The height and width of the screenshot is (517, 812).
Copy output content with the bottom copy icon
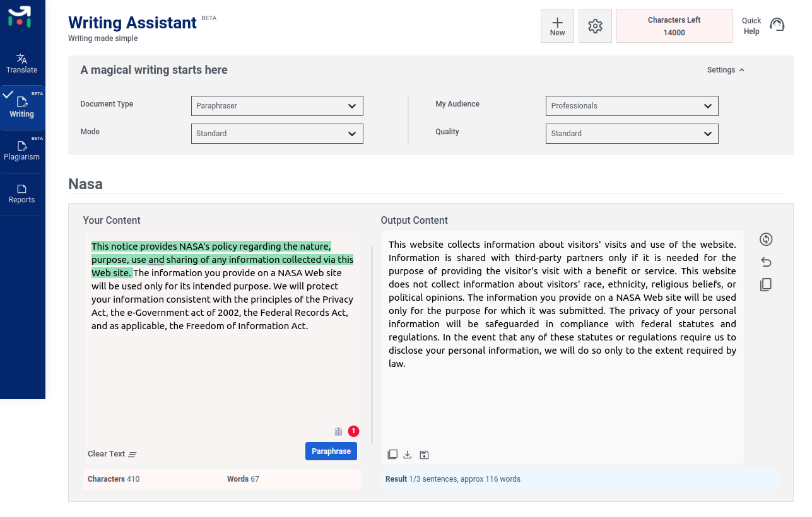[x=392, y=454]
